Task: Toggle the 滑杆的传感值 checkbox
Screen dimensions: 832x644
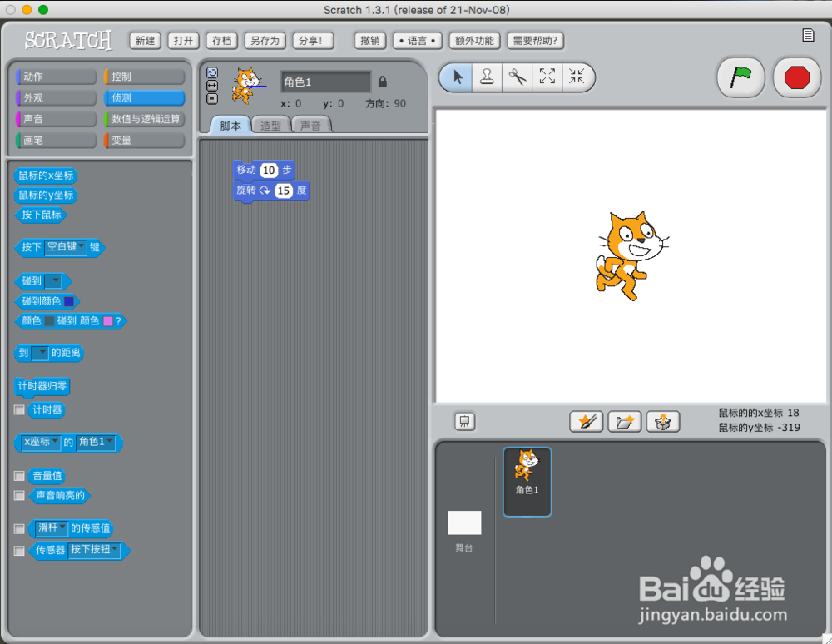Action: [x=19, y=529]
